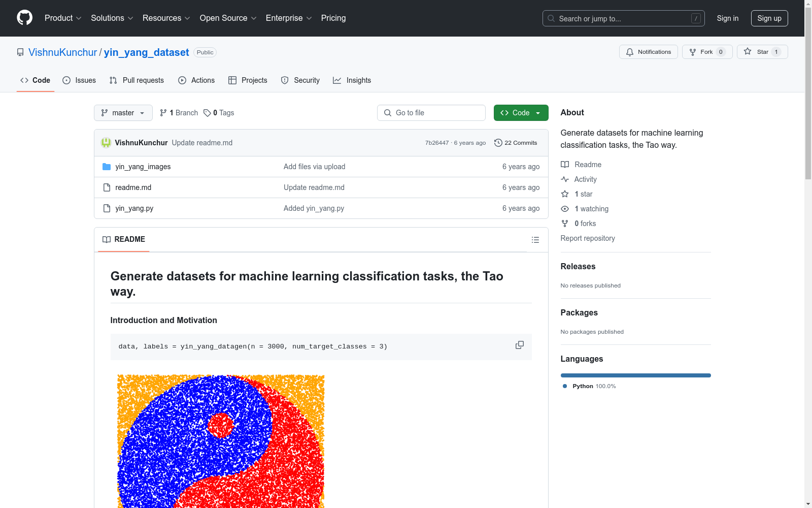Open the yin_yang_dataset repository link

[146, 52]
